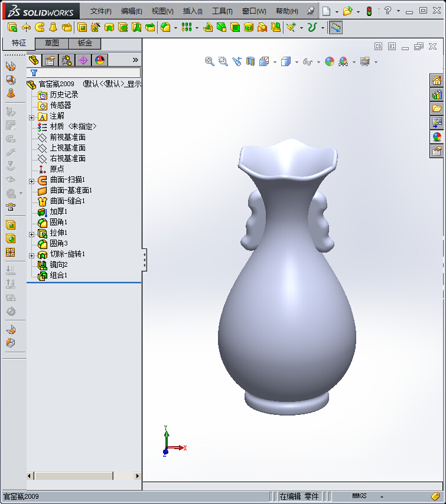
Task: Click Zoom to Fit in view toolbar
Action: pyautogui.click(x=210, y=61)
